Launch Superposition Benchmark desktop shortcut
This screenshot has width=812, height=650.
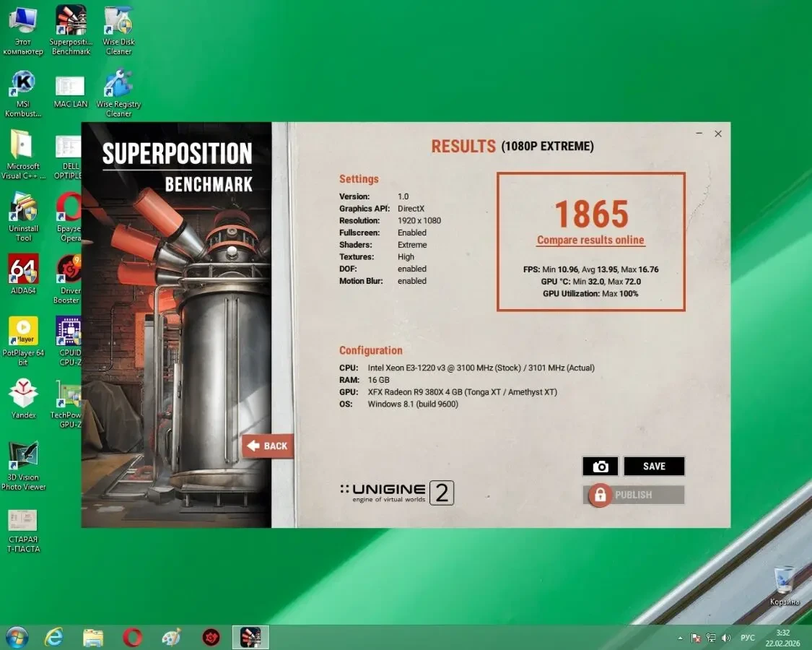click(x=71, y=31)
